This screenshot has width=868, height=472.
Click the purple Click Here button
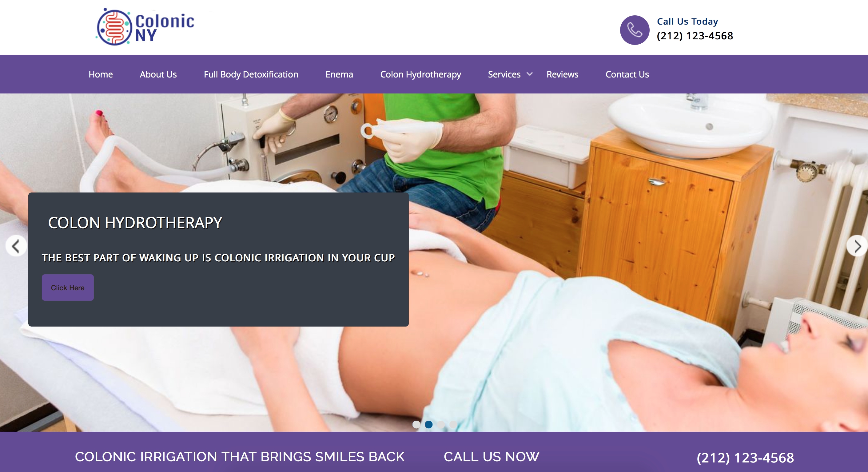pyautogui.click(x=68, y=288)
